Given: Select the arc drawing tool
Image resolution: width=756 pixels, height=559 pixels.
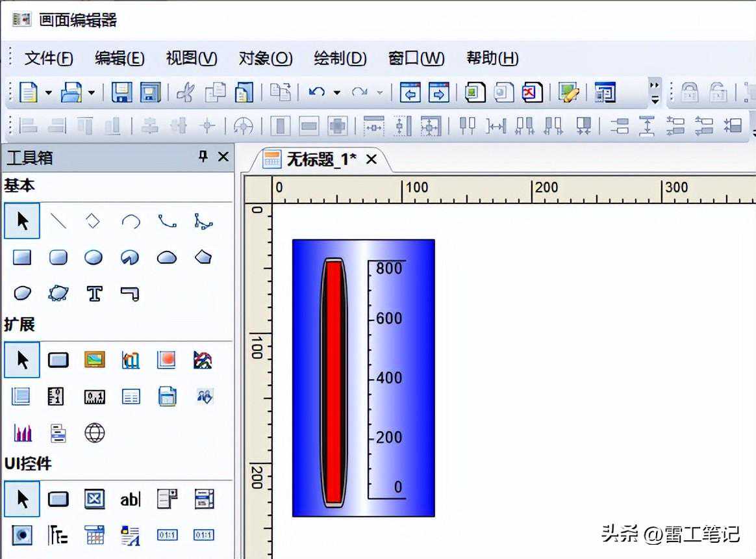Looking at the screenshot, I should click(x=131, y=222).
